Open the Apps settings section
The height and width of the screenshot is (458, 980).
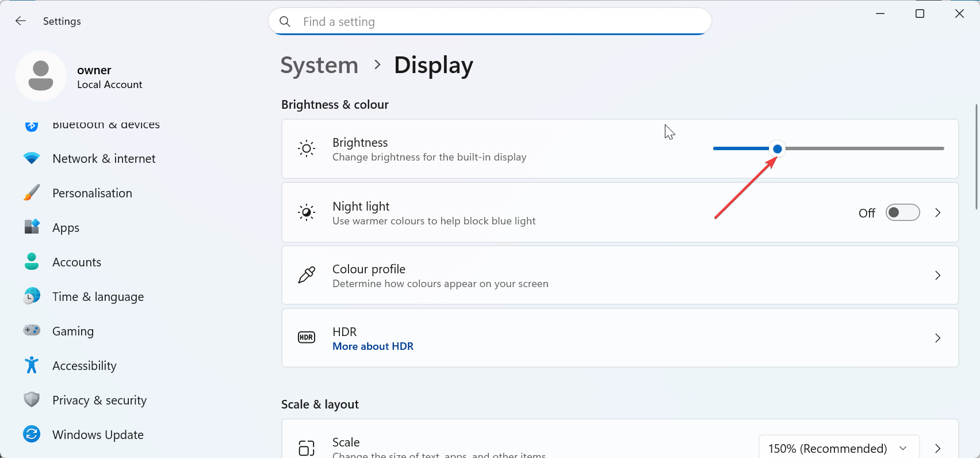pos(66,228)
